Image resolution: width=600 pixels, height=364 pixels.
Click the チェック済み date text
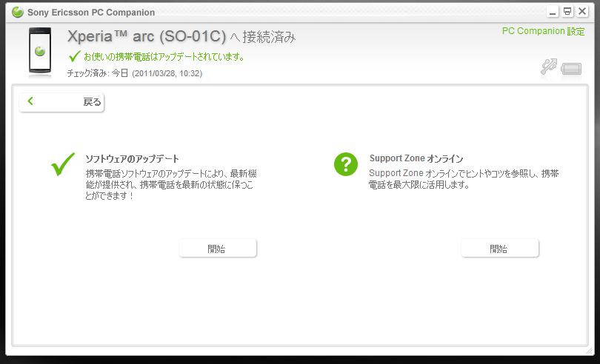coord(135,73)
